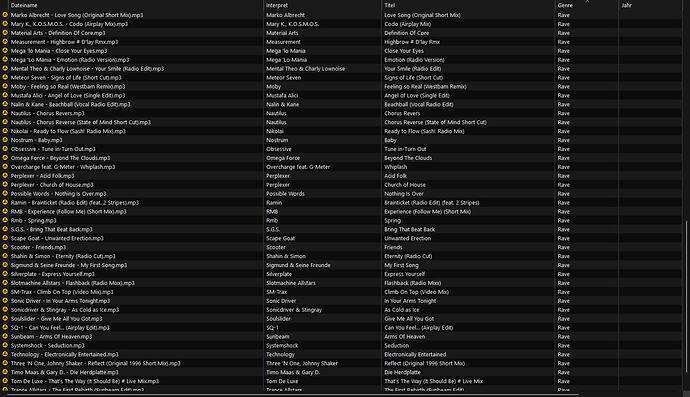Viewport: 690px width, 397px height.
Task: Click the file icon beside Meteor Seven - Signs of Life
Action: 5,77
